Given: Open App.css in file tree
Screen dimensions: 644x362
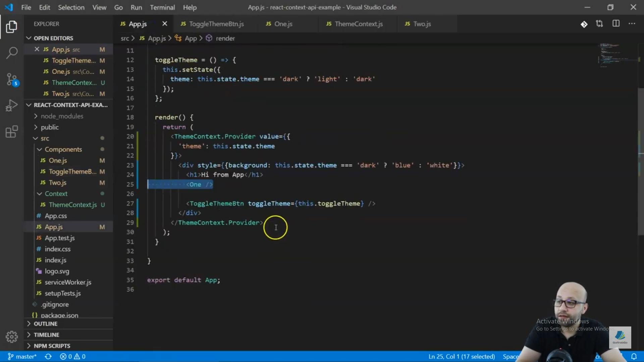Looking at the screenshot, I should click(68, 216).
